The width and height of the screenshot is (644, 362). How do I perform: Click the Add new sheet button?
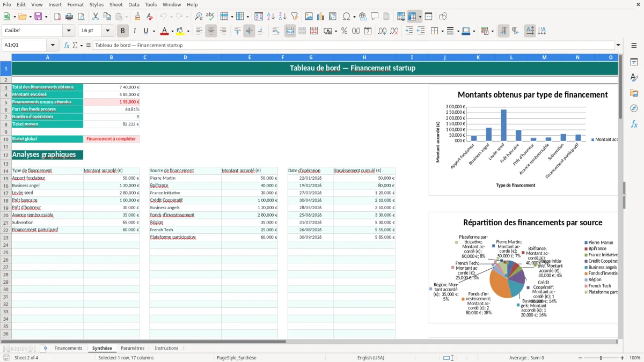[45, 348]
